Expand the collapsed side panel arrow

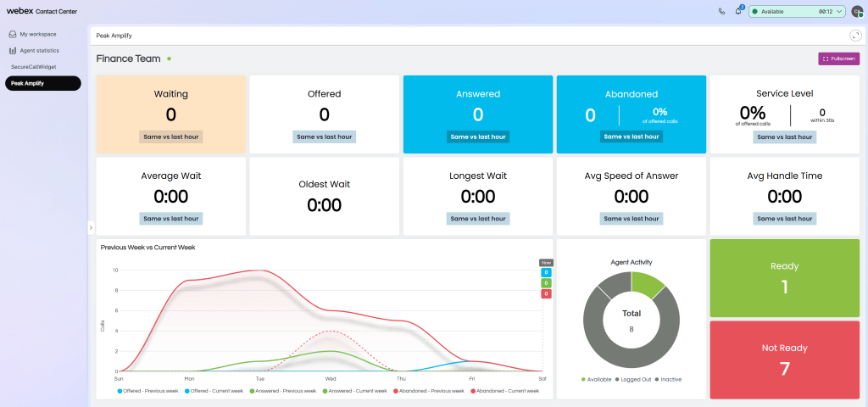tap(91, 227)
